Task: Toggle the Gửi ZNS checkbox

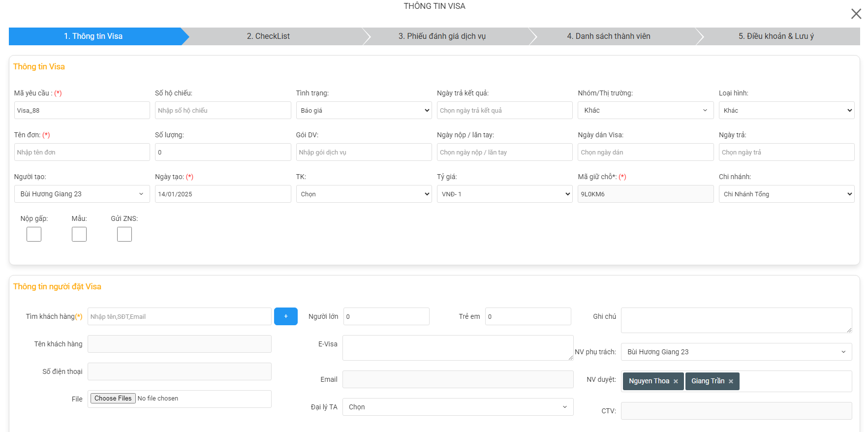Action: coord(124,234)
